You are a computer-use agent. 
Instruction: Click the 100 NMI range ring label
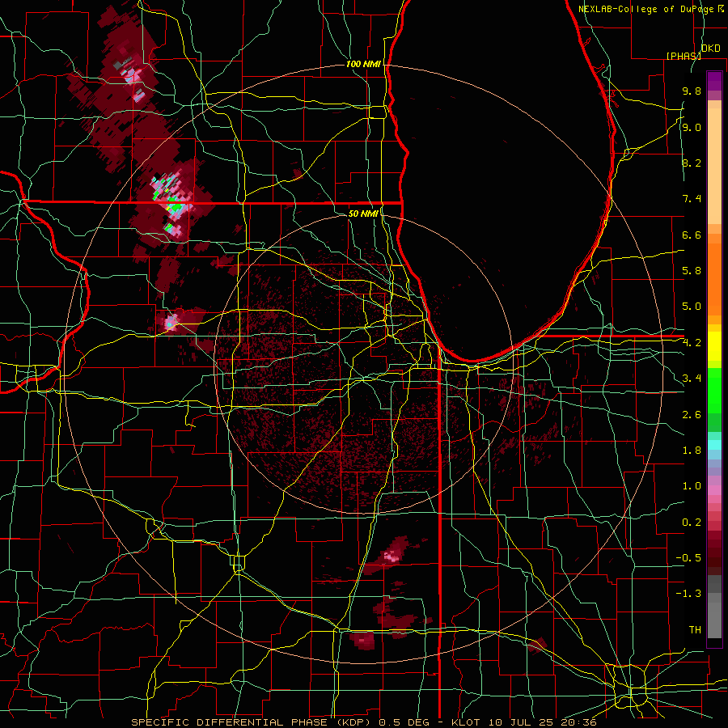(x=363, y=64)
